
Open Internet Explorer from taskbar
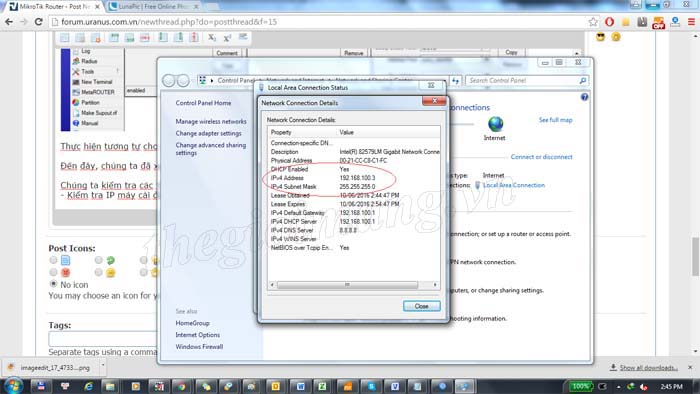(88, 386)
